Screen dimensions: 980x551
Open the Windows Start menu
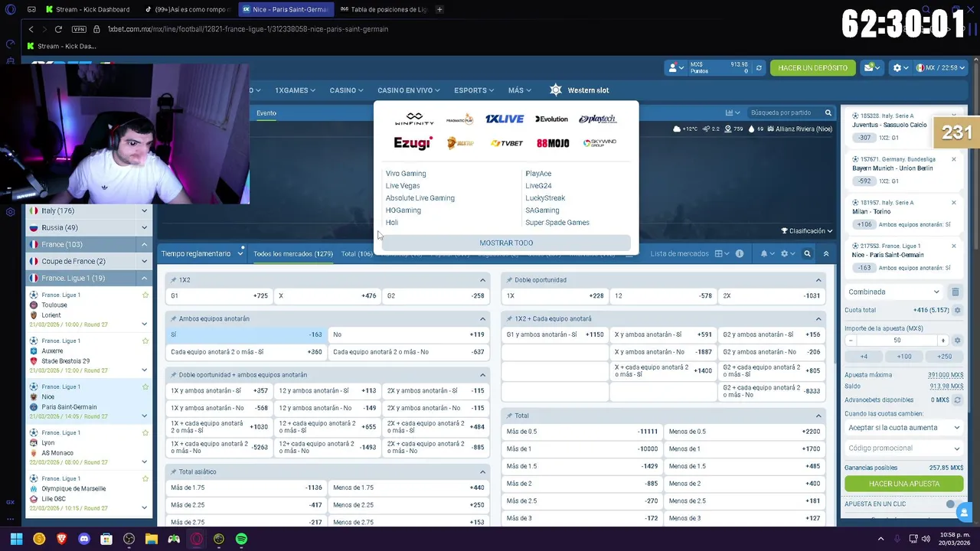[16, 539]
